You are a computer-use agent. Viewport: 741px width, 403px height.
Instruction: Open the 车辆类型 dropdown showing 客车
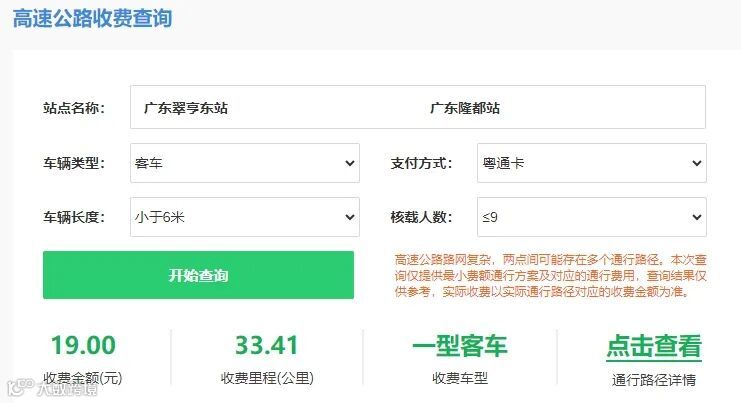click(245, 163)
